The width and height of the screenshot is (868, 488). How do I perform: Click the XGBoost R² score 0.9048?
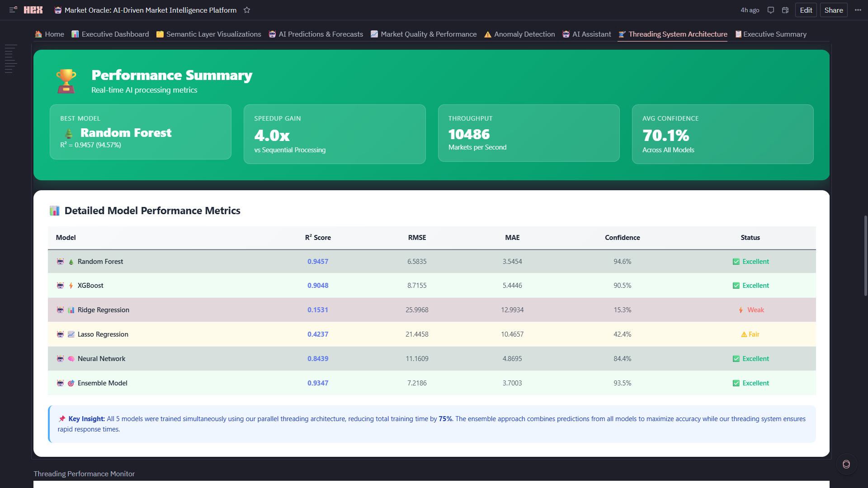click(318, 286)
